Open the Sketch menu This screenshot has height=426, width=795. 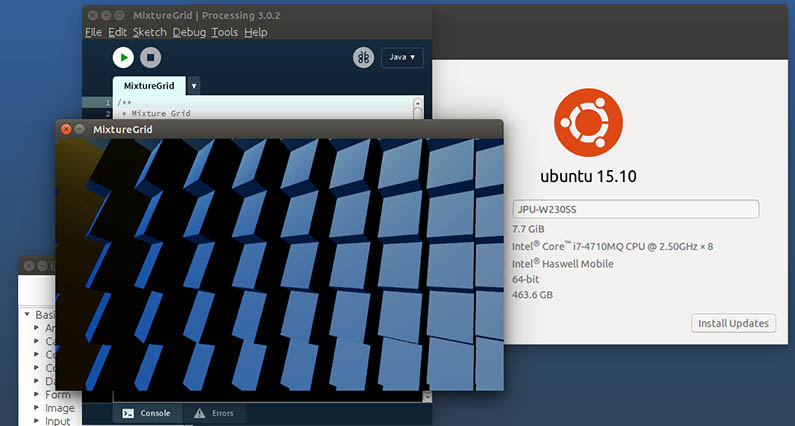[x=150, y=32]
